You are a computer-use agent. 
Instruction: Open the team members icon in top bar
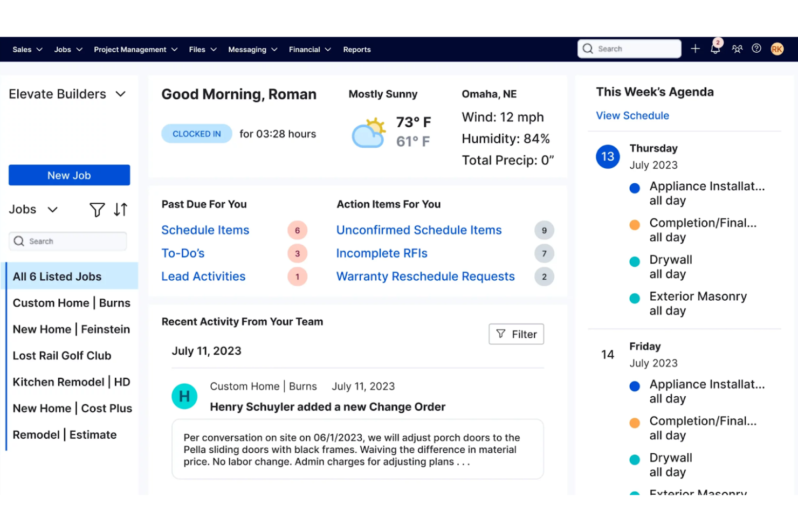click(737, 49)
